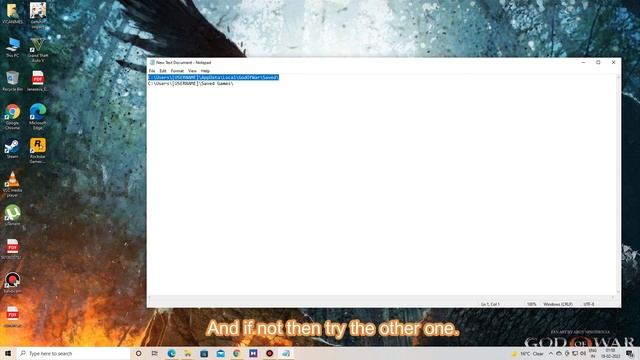
Task: Click the Saved Games path line
Action: [191, 83]
